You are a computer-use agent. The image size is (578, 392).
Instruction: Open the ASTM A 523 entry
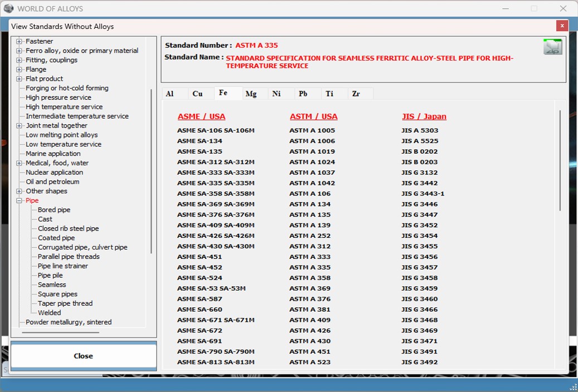tap(310, 362)
